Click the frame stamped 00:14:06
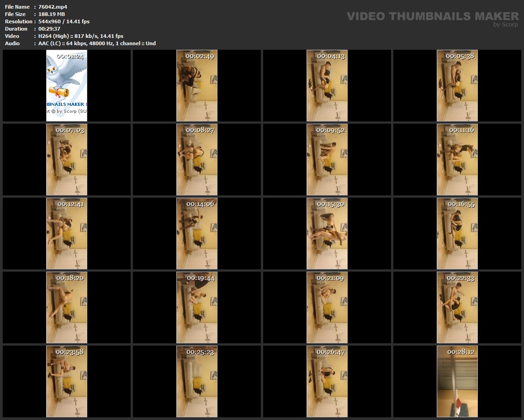This screenshot has height=420, width=524. [x=197, y=233]
